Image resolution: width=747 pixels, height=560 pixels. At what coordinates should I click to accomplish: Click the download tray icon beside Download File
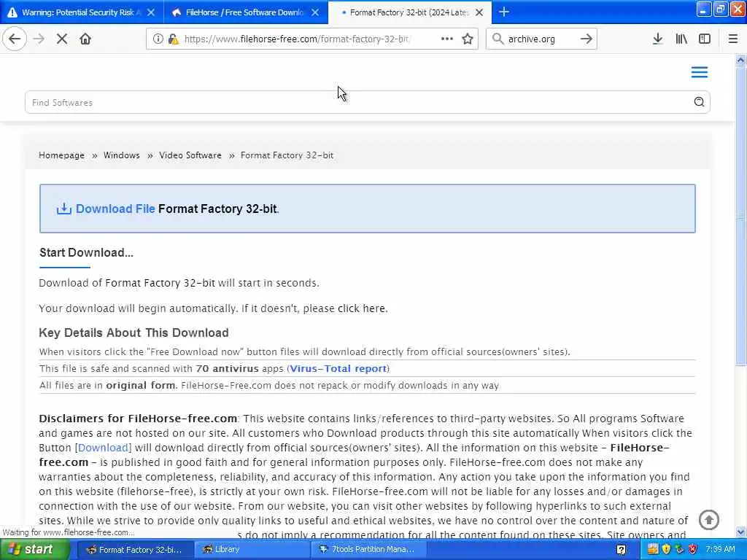64,209
